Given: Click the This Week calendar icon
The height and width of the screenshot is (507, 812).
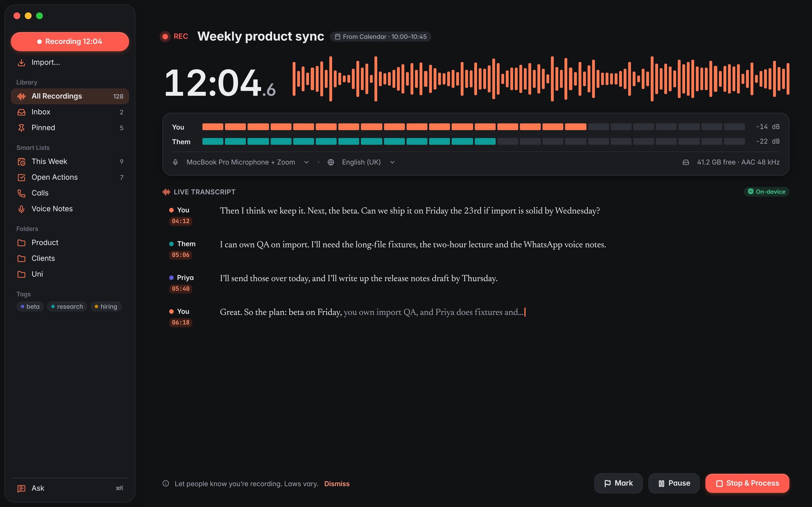Looking at the screenshot, I should coord(21,162).
